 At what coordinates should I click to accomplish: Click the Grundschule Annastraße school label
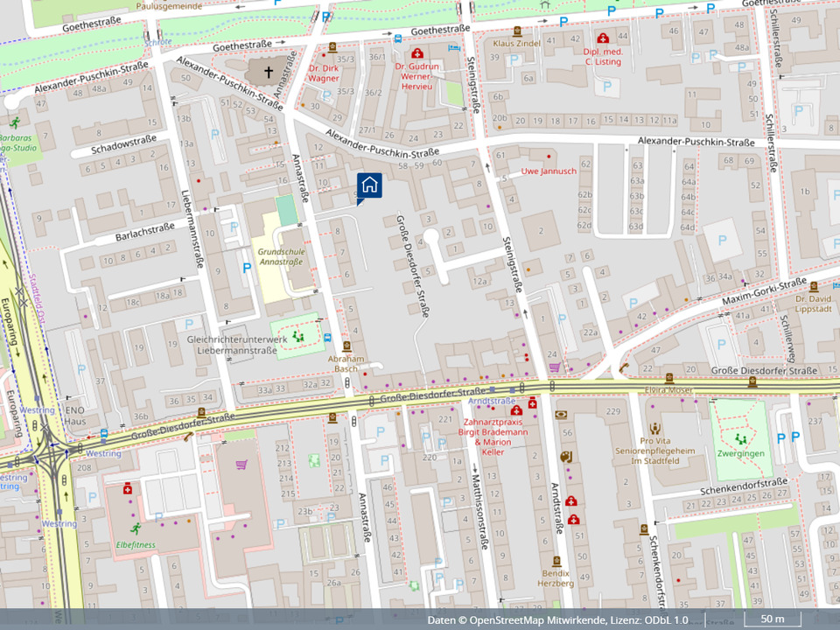coord(281,255)
